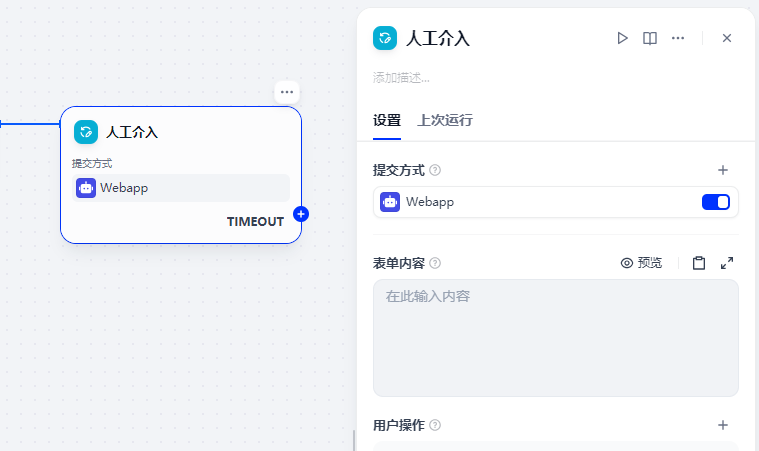Click the 提交方式 section heading in panel
The width and height of the screenshot is (759, 451).
(x=399, y=170)
